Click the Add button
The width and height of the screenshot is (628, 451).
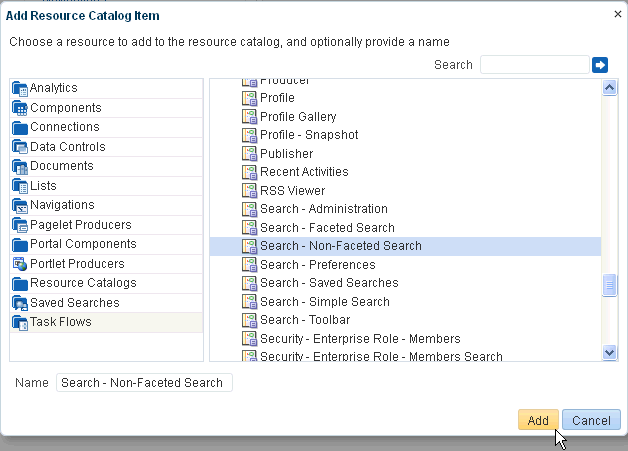[x=538, y=420]
